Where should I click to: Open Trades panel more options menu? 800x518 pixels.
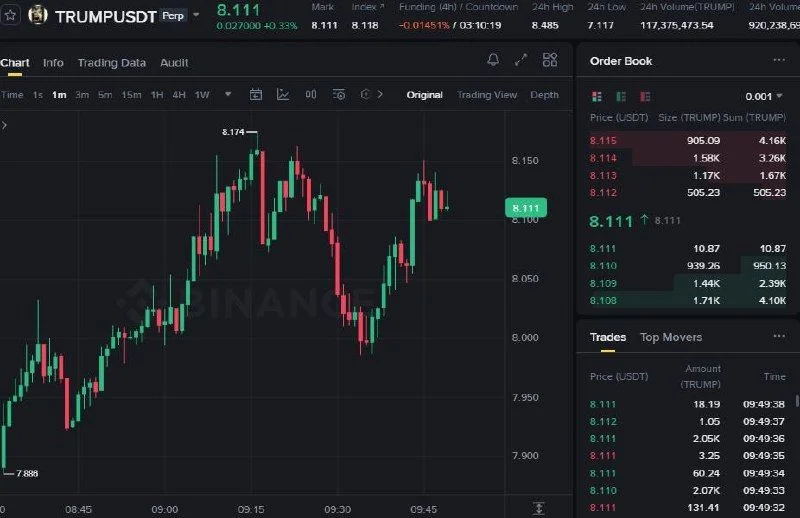point(779,336)
